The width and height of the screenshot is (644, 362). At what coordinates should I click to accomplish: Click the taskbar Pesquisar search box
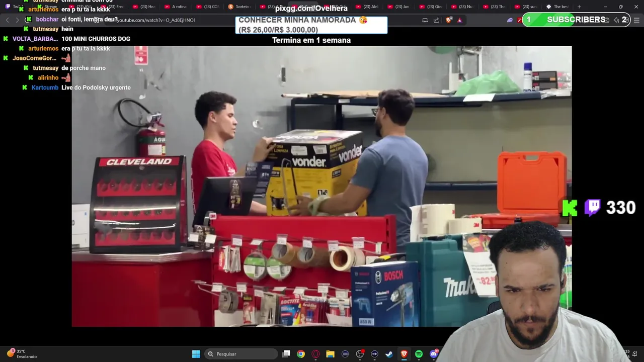tap(242, 354)
